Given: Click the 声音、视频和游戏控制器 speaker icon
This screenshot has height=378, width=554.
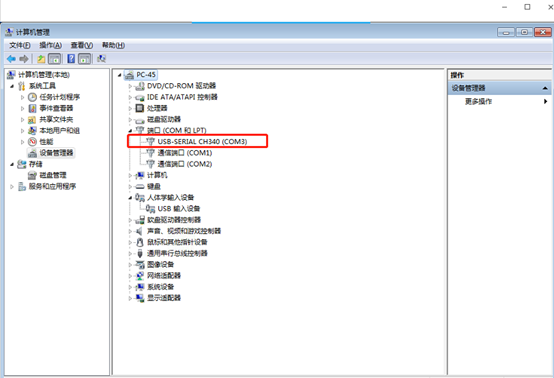Looking at the screenshot, I should pos(140,231).
